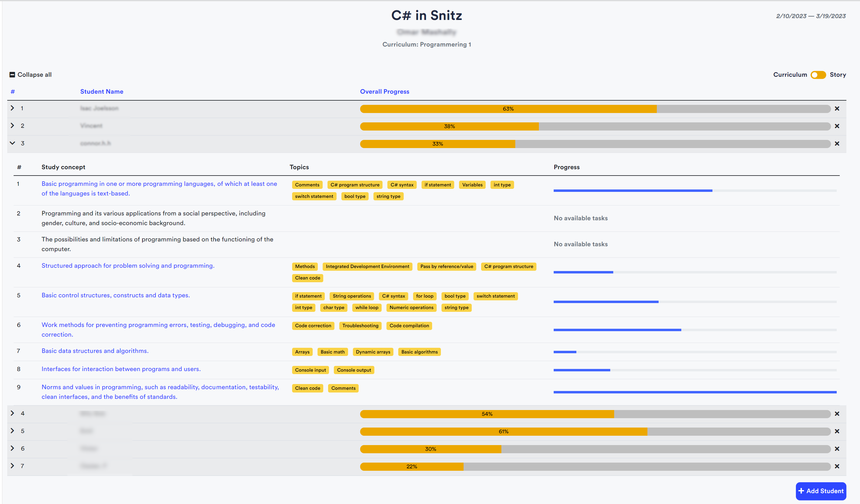Remove student 4 via X icon
The image size is (860, 504).
[837, 414]
